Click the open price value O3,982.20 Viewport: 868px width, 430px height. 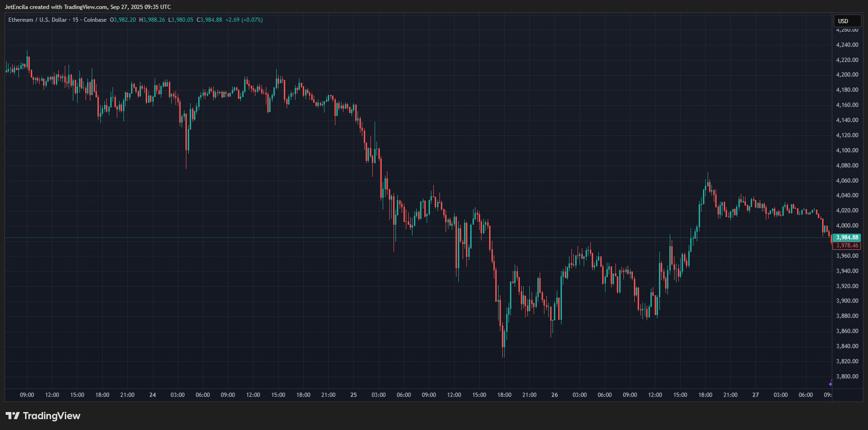[123, 20]
